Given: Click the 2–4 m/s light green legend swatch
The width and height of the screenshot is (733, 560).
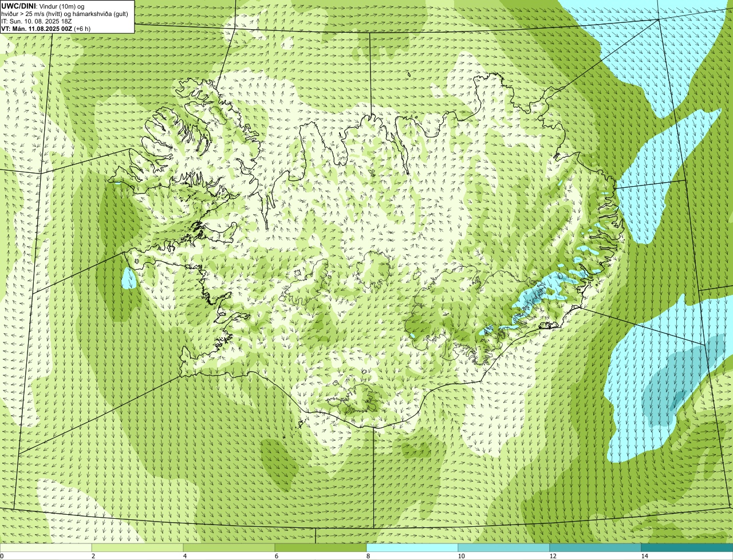Looking at the screenshot, I should [137, 547].
